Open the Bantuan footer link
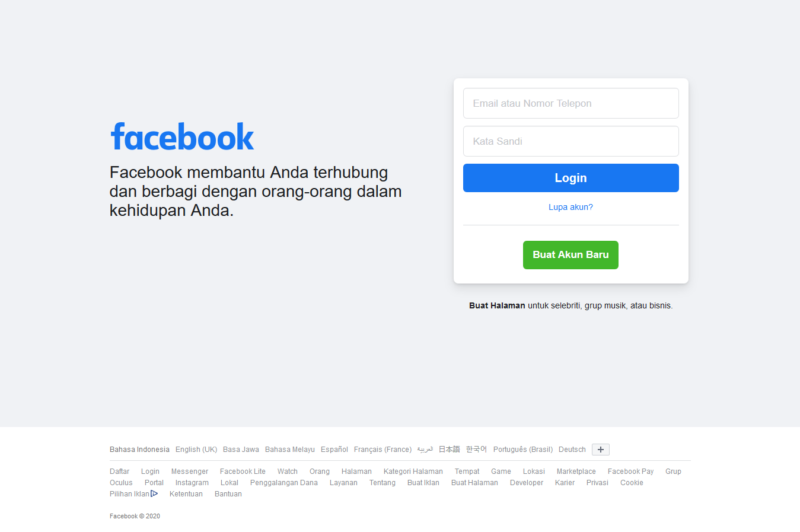This screenshot has width=800, height=532. coord(228,494)
